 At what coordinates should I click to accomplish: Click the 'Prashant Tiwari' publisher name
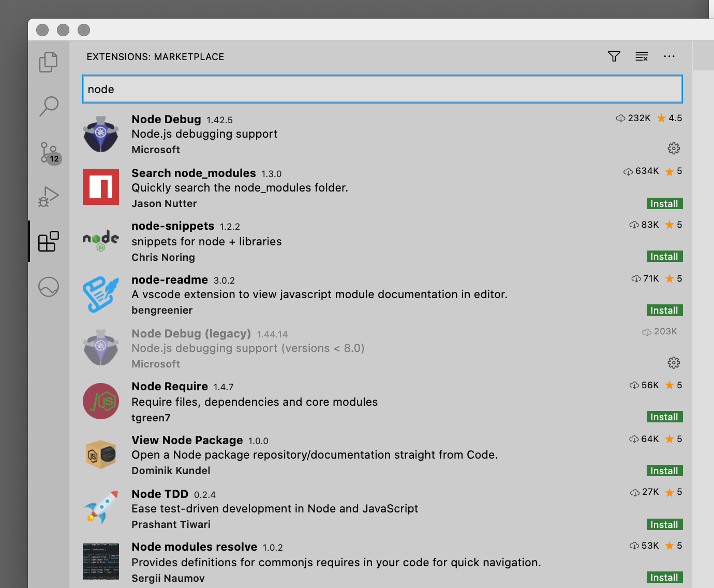171,525
